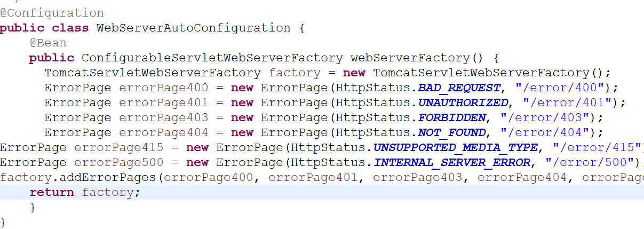Click the return keyword on highlighted line

52,192
